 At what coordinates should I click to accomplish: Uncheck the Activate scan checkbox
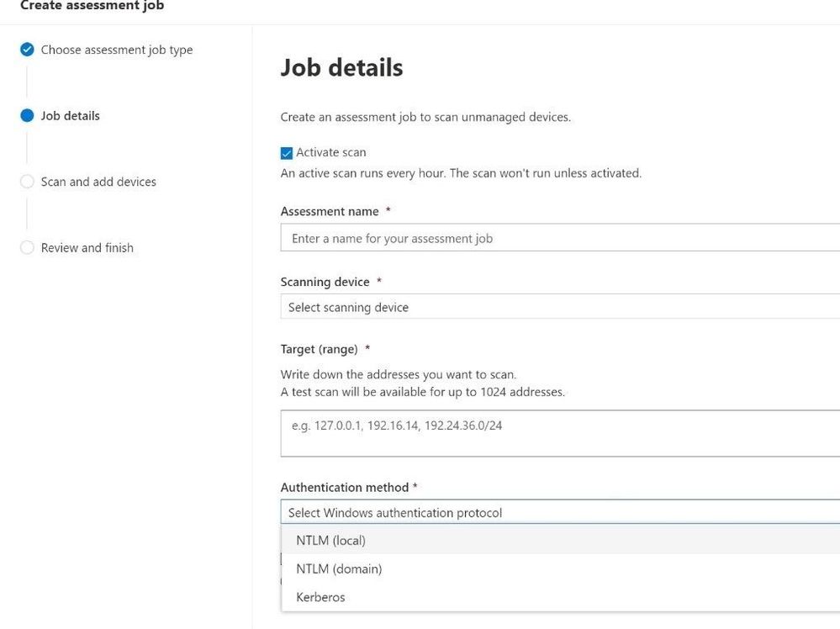(287, 153)
